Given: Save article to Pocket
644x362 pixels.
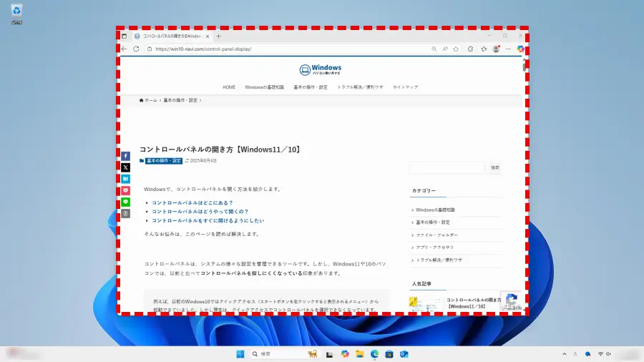Looking at the screenshot, I should [x=126, y=190].
